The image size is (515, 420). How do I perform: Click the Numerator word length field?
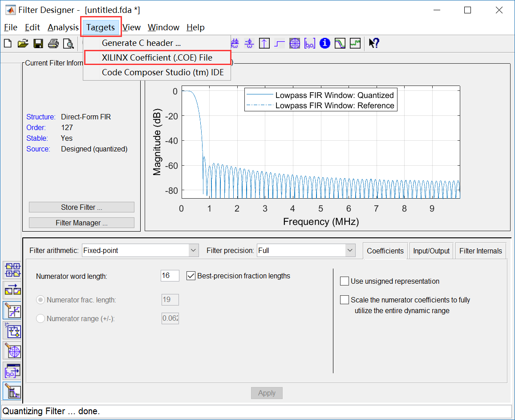coord(170,275)
